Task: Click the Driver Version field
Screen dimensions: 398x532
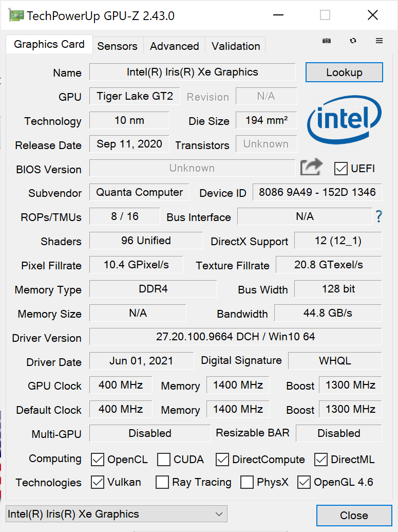Action: pyautogui.click(x=235, y=337)
